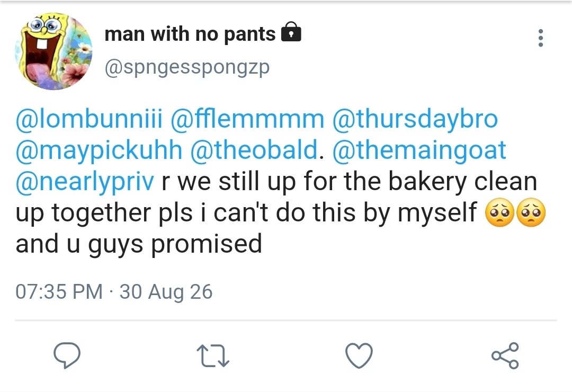This screenshot has width=572, height=392.
Task: Open the @themaingoat mention link
Action: (419, 150)
